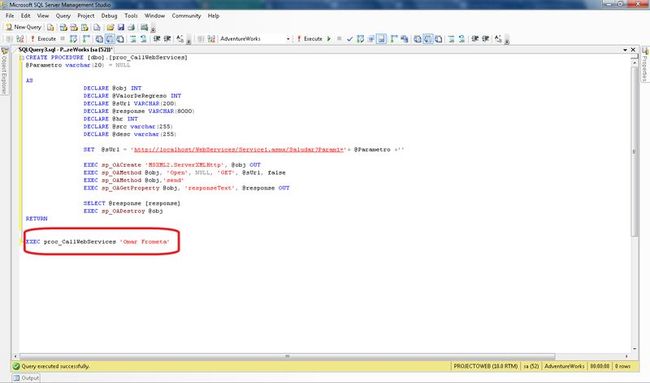Click the 'PROJECTOWEB (10.0 RTM)' status entry
The image size is (650, 383).
485,366
